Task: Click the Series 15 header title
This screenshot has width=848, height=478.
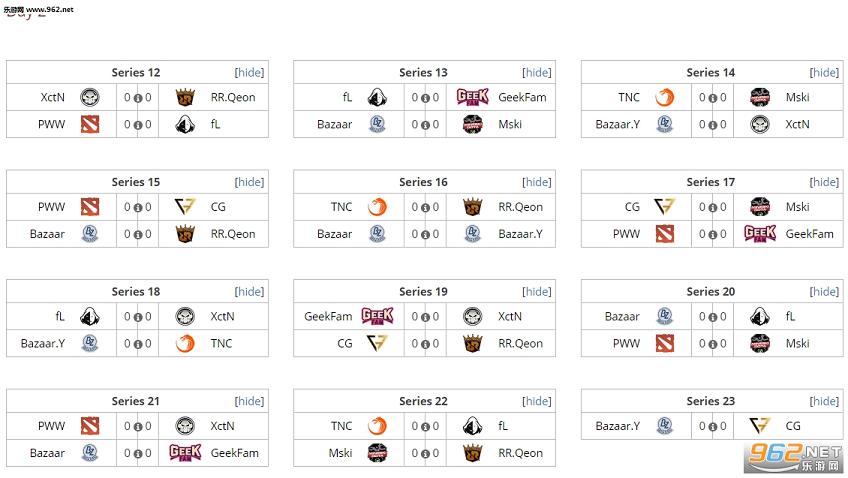Action: point(136,182)
